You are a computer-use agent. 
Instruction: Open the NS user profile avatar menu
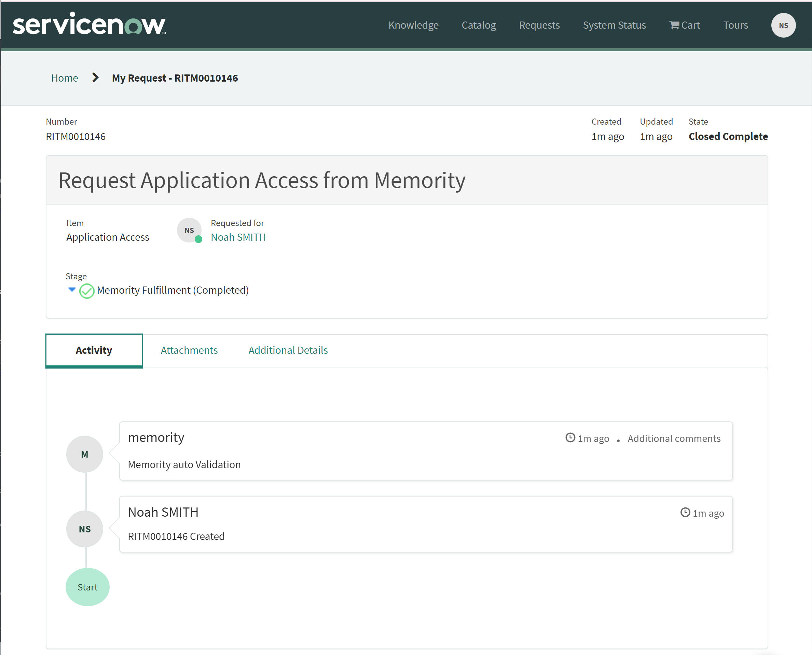tap(783, 25)
